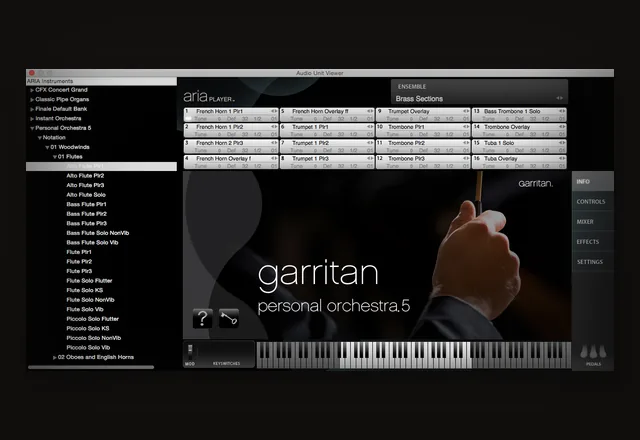Screen dimensions: 640x440
Task: Click load arrows on Trumpet 1 Plr1 slot
Action: coord(370,127)
